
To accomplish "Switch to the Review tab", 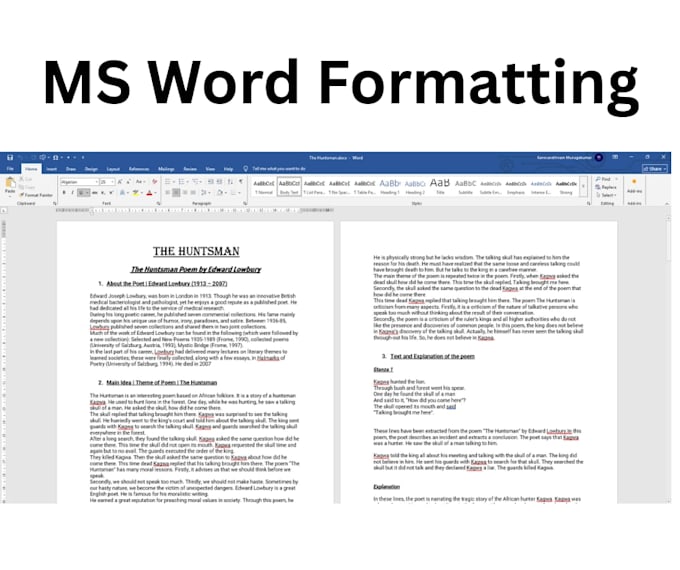I will (190, 169).
